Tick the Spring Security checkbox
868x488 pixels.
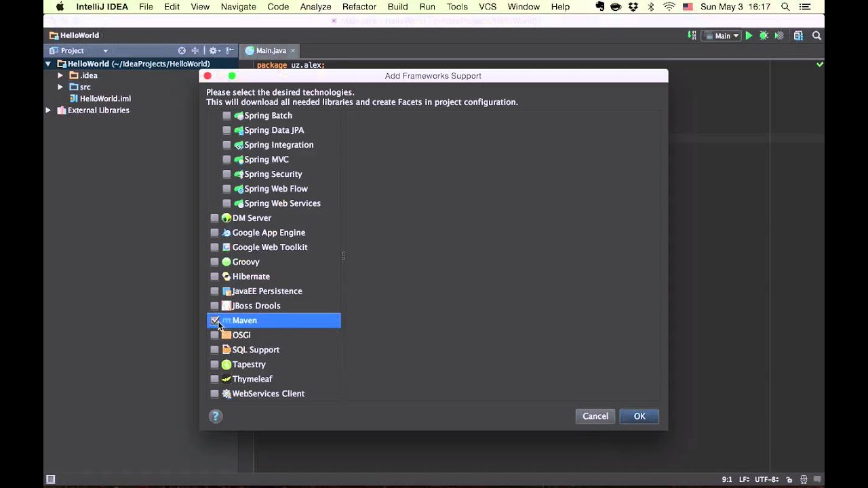(x=226, y=174)
